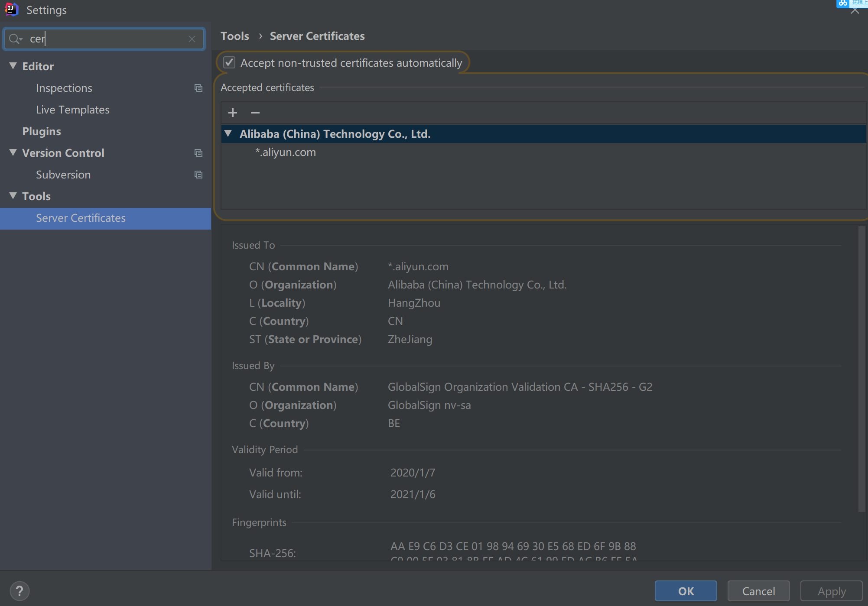Click Tools in the breadcrumb
The image size is (868, 606).
[234, 36]
